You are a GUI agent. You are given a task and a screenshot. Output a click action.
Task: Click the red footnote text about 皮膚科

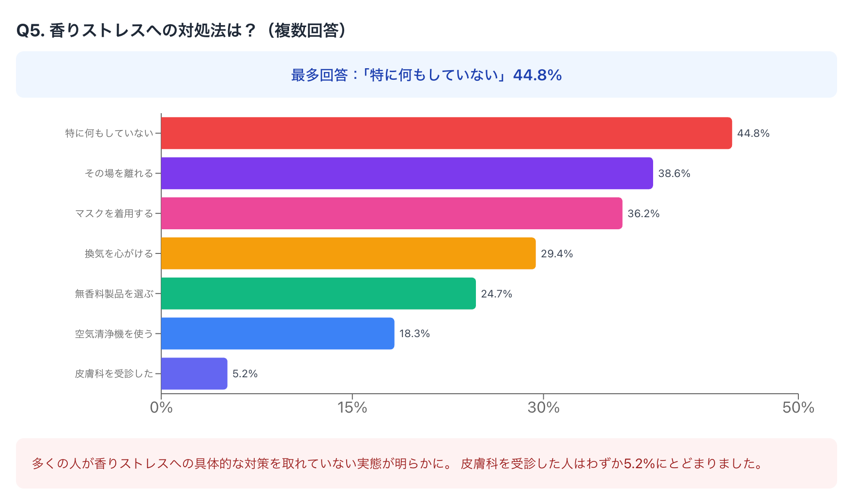point(612,464)
